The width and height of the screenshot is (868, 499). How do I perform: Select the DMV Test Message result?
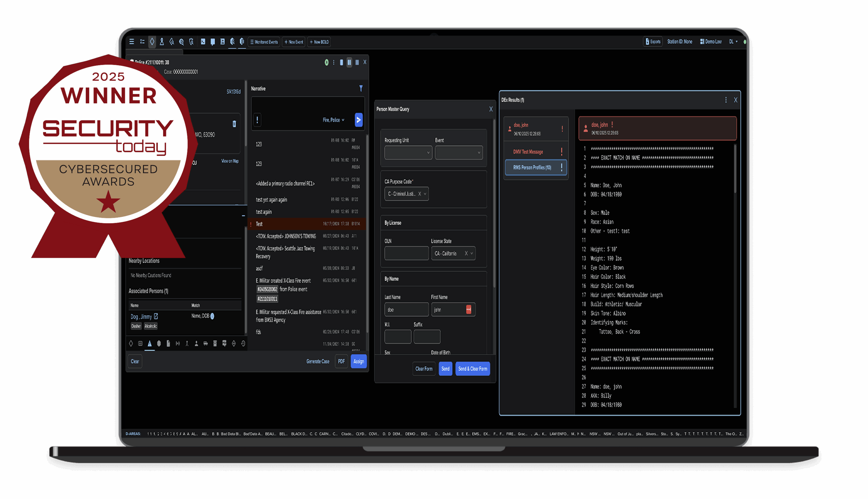(536, 152)
